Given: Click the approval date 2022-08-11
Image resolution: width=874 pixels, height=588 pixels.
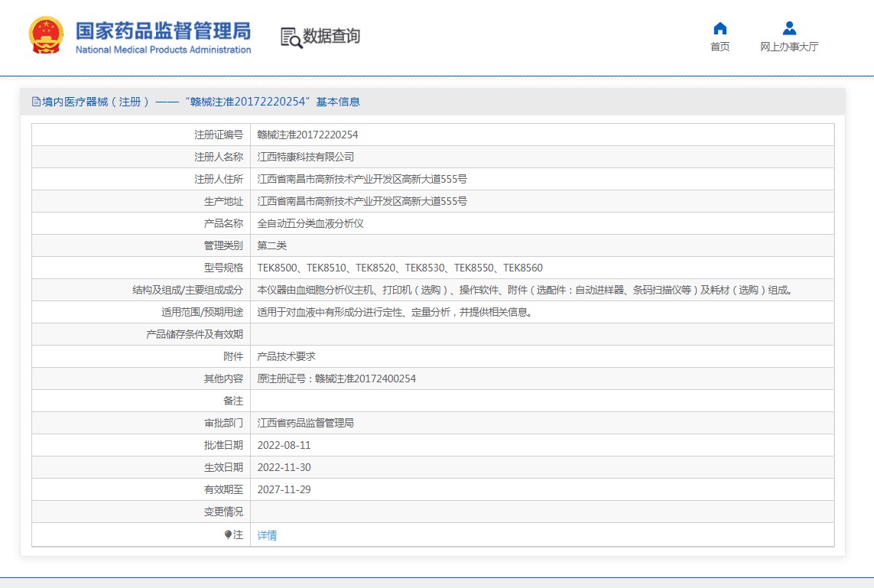Looking at the screenshot, I should (284, 445).
